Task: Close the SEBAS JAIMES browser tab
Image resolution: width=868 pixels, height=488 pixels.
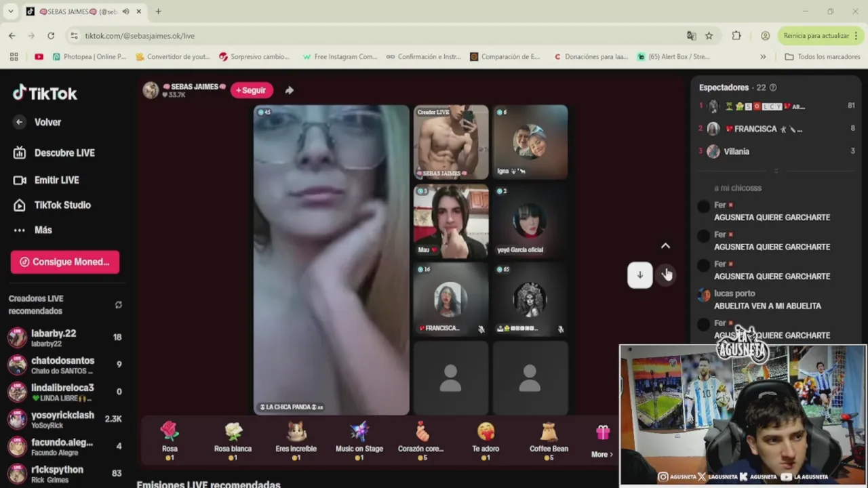Action: tap(139, 12)
